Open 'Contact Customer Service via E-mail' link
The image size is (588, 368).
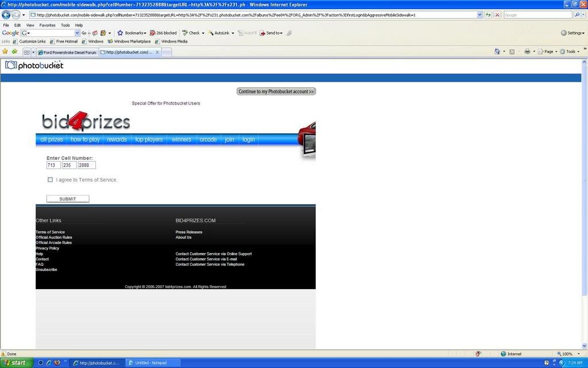(x=206, y=259)
